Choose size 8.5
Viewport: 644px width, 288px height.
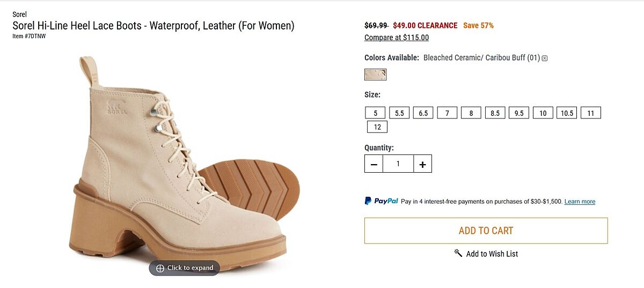point(495,113)
